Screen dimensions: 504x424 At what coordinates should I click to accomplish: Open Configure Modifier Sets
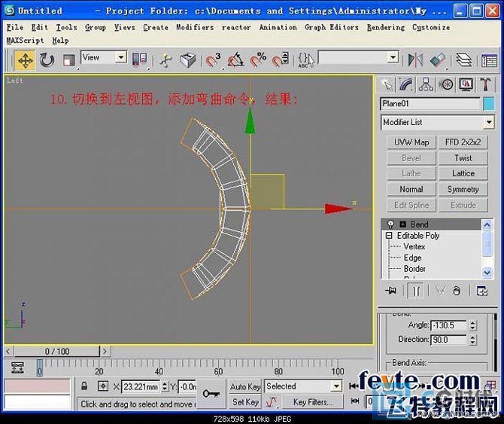pos(482,291)
